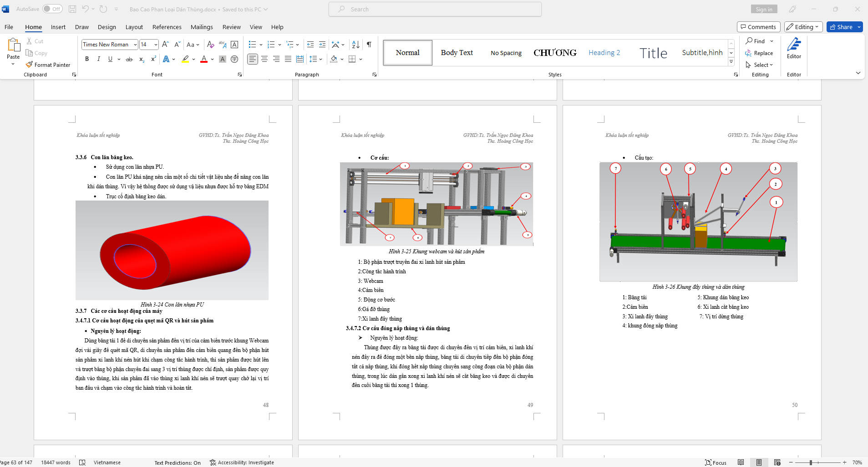Switch to the Layout tab

coord(134,27)
